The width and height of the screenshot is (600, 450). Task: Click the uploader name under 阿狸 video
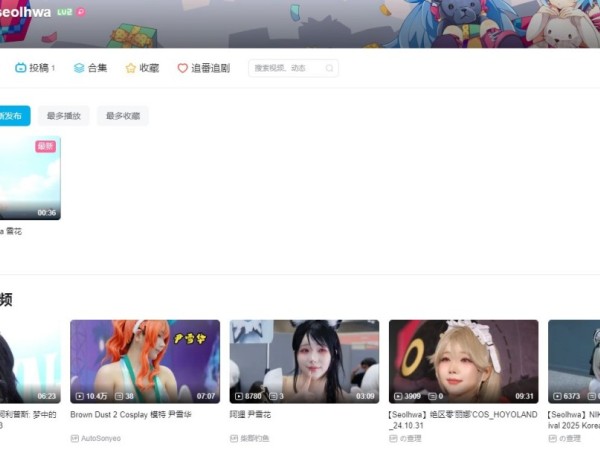254,438
